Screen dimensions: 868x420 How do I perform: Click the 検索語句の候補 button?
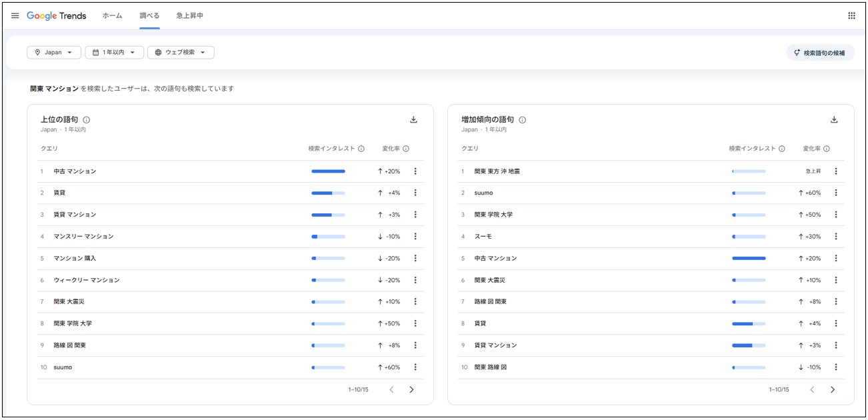click(x=821, y=52)
